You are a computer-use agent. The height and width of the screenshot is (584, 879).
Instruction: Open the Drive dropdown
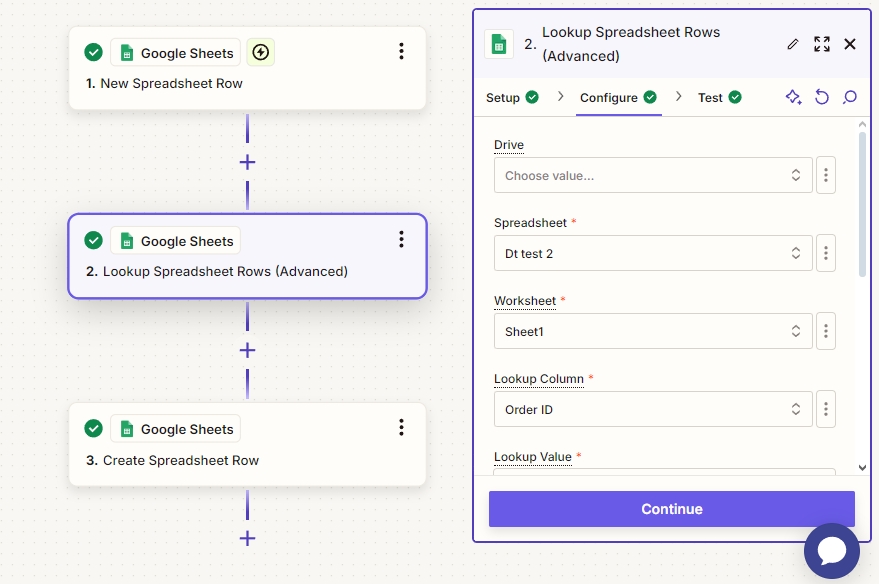[653, 175]
